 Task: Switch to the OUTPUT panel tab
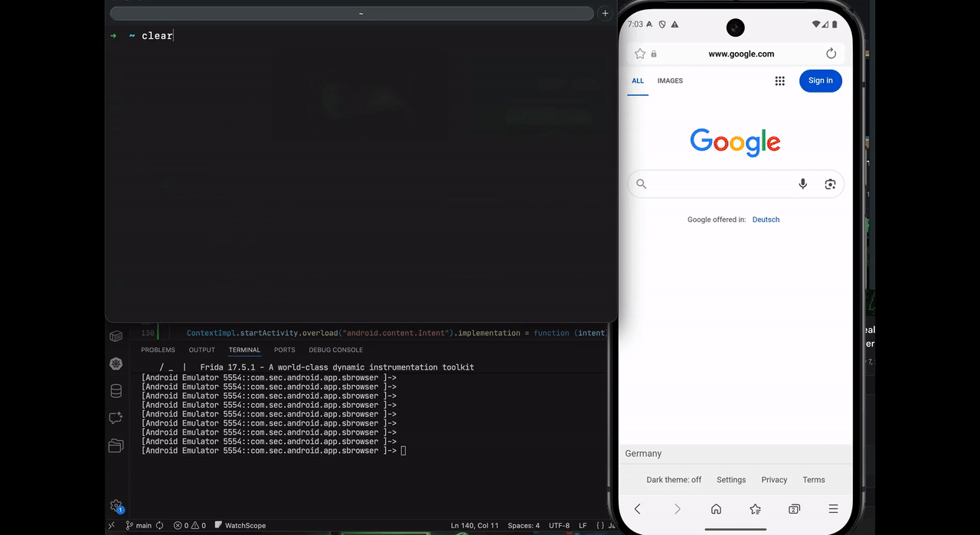coord(202,350)
